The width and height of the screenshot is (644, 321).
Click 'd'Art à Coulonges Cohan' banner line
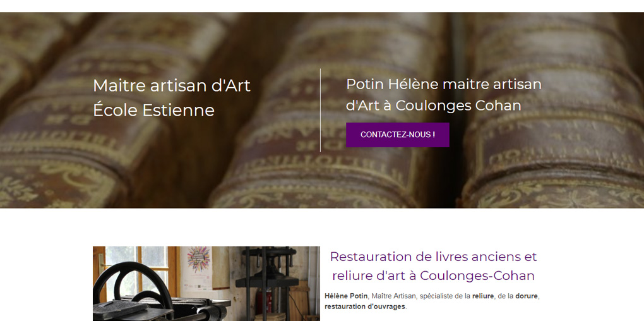pyautogui.click(x=433, y=106)
